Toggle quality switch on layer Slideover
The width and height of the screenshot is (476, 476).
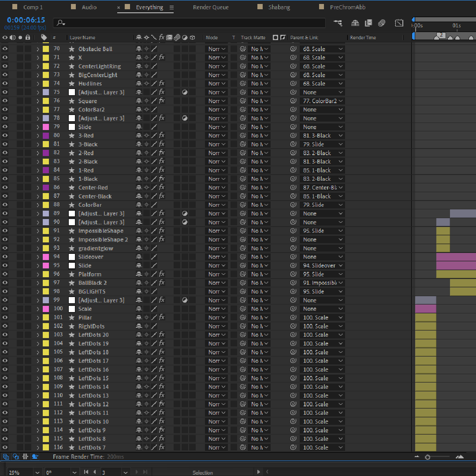tap(154, 257)
